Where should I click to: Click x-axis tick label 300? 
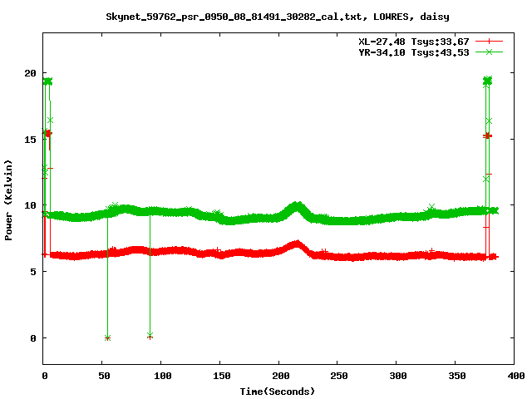[398, 376]
